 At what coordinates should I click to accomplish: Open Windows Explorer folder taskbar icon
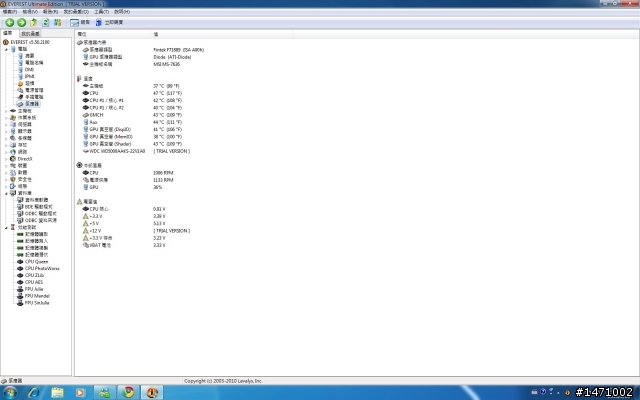(x=57, y=393)
